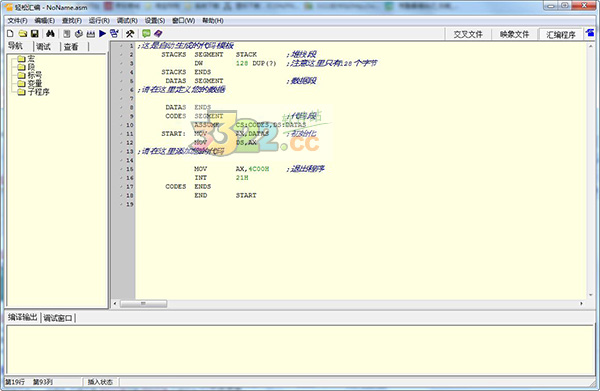600x391 pixels.
Task: Click the green speech bubble icon
Action: (146, 34)
